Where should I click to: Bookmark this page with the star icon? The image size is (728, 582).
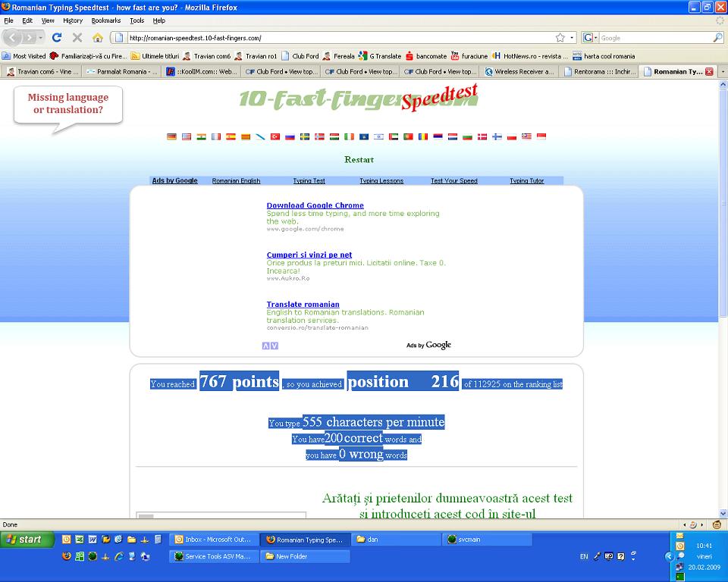pyautogui.click(x=560, y=37)
